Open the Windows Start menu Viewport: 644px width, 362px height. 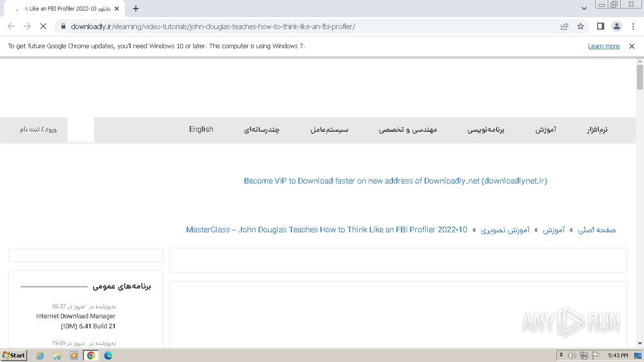14,355
